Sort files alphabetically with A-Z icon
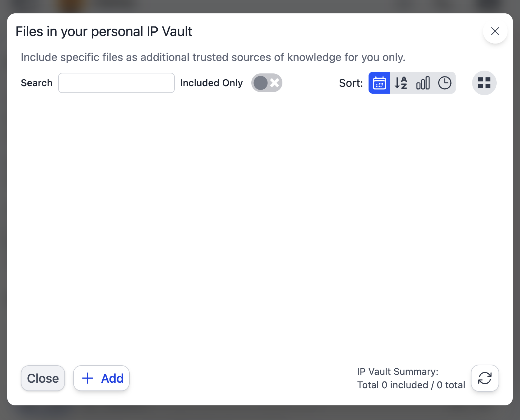The width and height of the screenshot is (520, 420). pos(401,83)
